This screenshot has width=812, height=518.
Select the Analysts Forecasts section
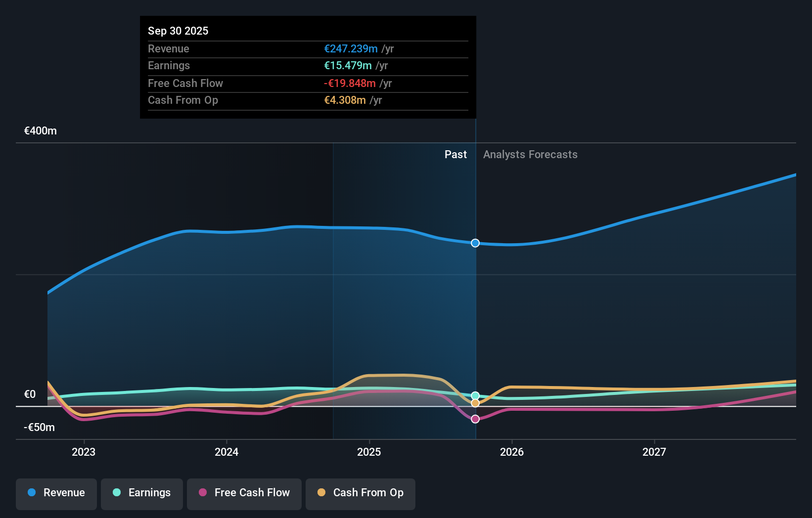tap(530, 154)
